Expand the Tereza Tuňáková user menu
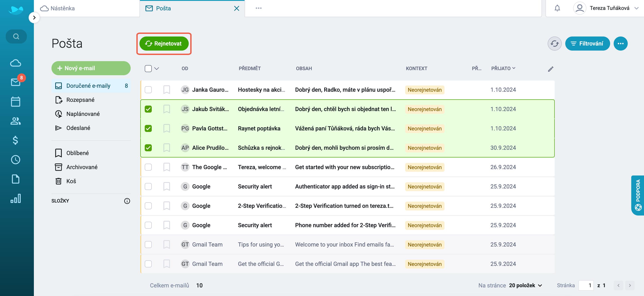This screenshot has height=296, width=644. pyautogui.click(x=637, y=8)
